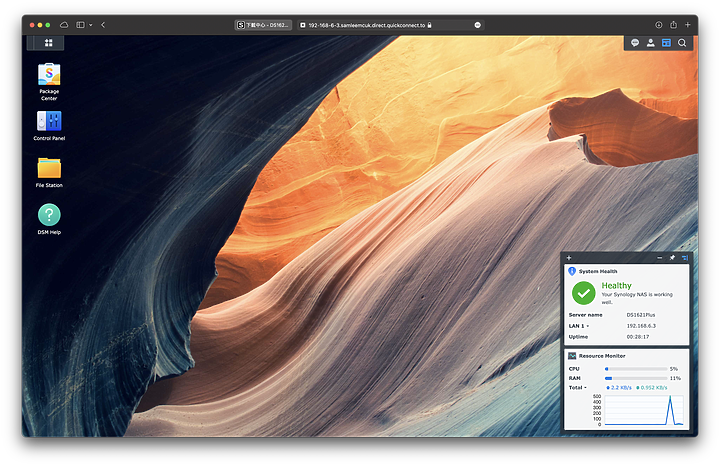This screenshot has height=466, width=720.
Task: Click the widget panel dock-side icon
Action: point(685,258)
